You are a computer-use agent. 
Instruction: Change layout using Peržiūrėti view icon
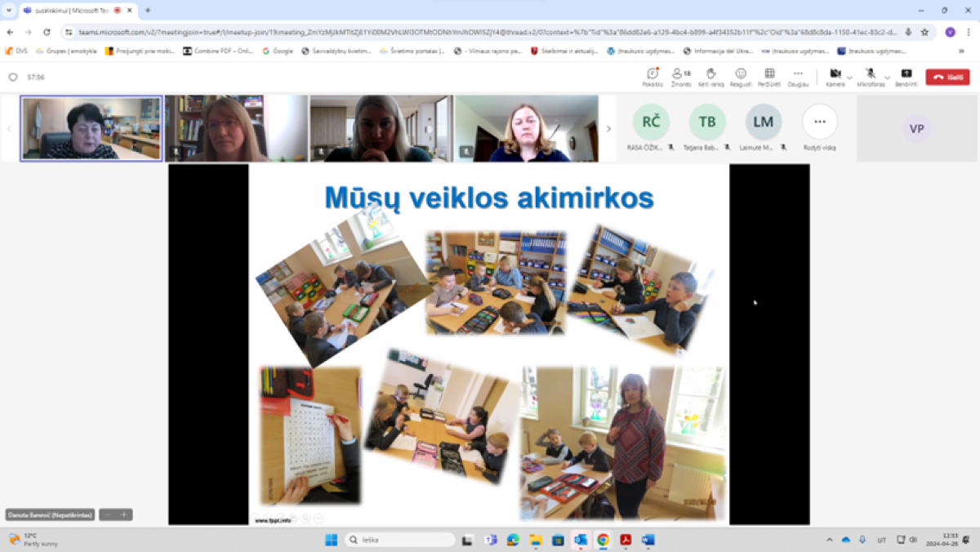coord(769,77)
